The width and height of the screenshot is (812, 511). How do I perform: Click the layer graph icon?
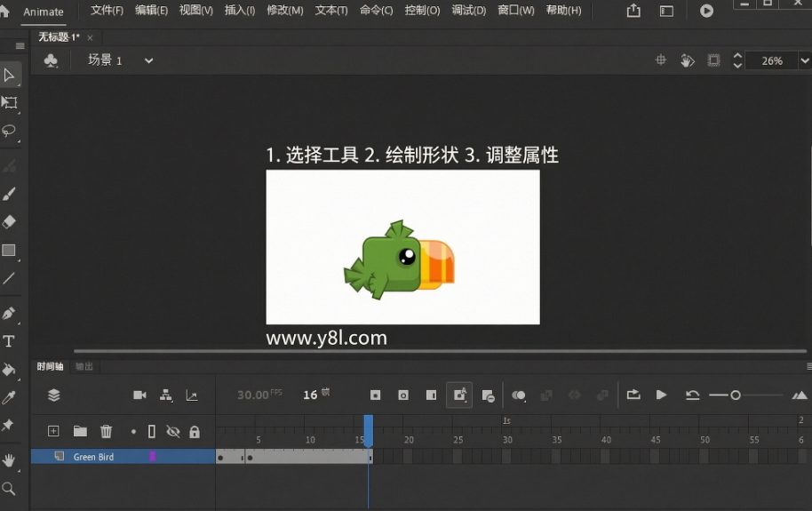[x=192, y=396]
